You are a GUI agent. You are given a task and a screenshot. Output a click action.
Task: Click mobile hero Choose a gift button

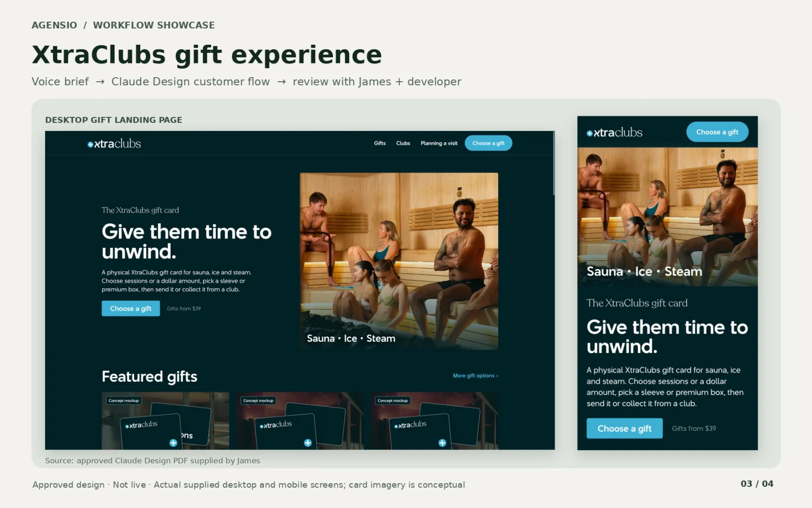coord(624,428)
